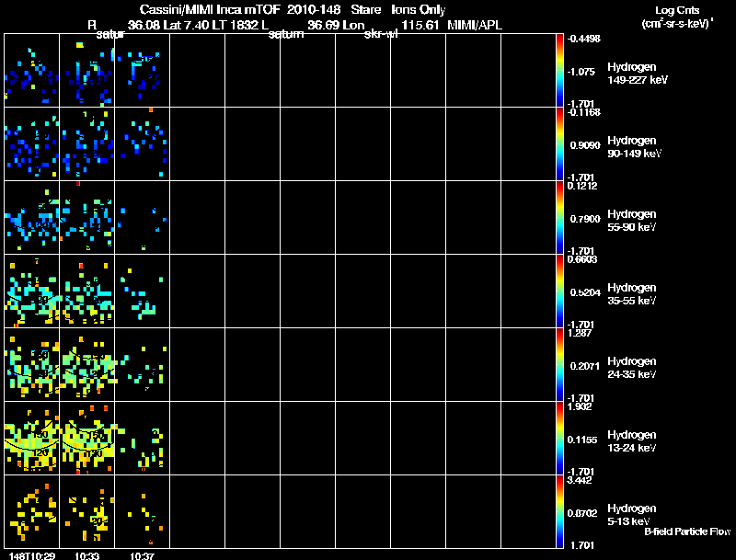Select the color bar beside Hydrogen 24-35 keV
Screen dimensions: 736x560
559,365
